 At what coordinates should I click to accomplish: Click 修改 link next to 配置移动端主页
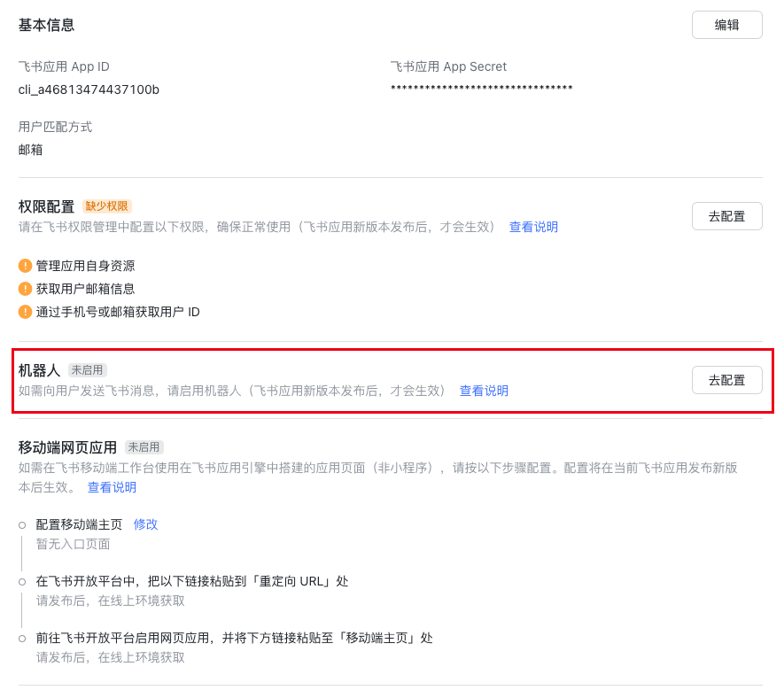tap(145, 524)
